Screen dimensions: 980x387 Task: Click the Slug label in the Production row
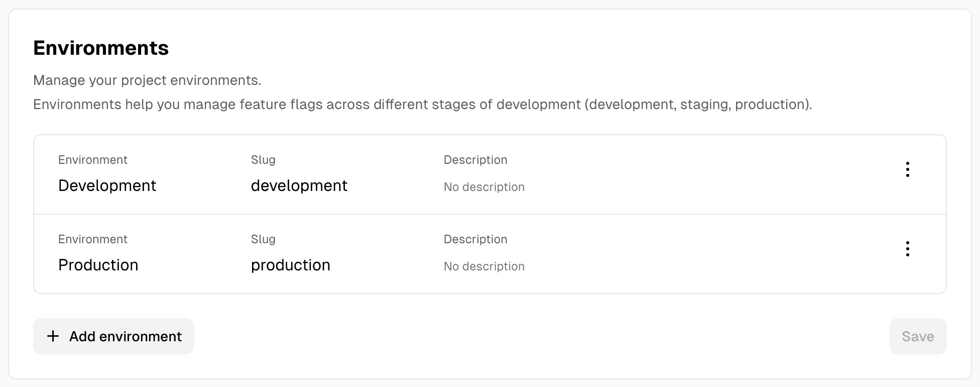click(263, 239)
